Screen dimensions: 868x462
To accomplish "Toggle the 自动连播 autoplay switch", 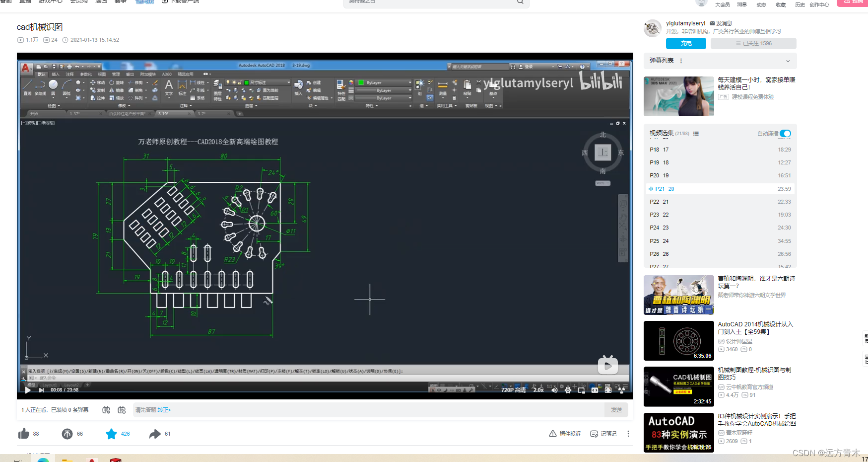I will point(785,134).
